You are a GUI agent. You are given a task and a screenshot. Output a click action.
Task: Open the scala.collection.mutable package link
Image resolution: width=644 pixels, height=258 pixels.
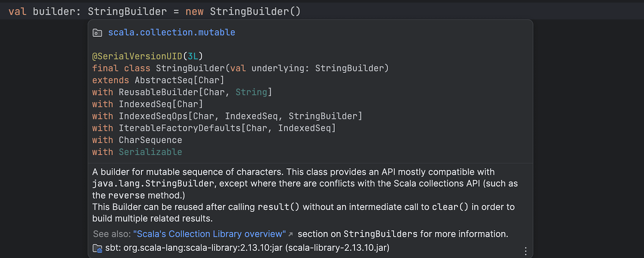pyautogui.click(x=171, y=33)
